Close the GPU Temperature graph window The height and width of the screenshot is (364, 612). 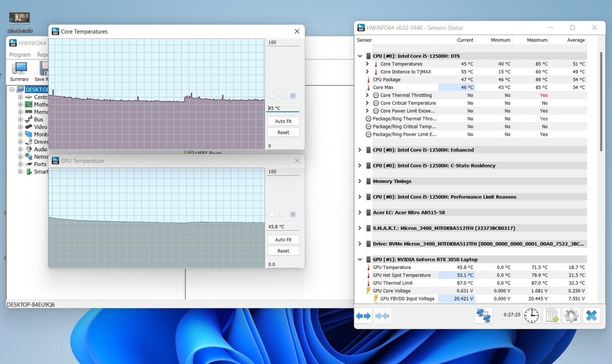(297, 160)
